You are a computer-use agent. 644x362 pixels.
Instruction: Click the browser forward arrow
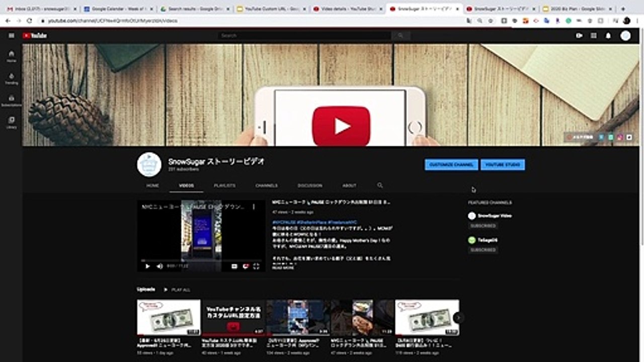pos(19,21)
